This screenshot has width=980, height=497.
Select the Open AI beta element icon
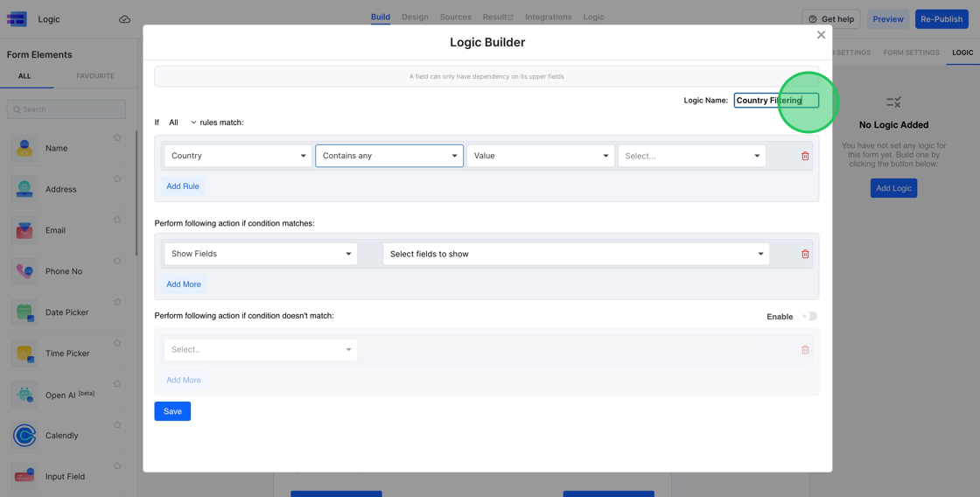(x=24, y=395)
